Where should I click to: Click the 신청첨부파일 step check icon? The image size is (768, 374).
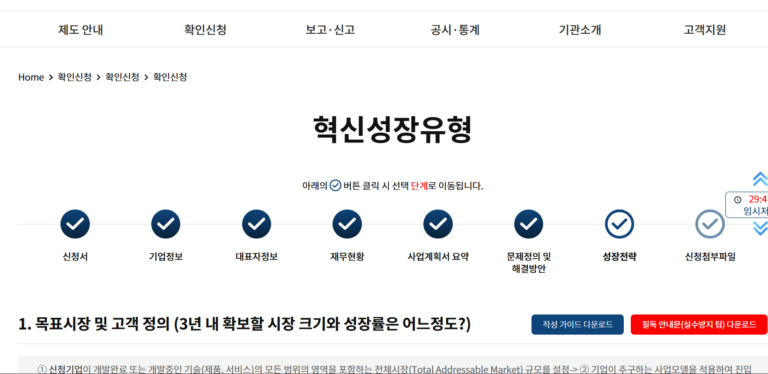(x=710, y=224)
